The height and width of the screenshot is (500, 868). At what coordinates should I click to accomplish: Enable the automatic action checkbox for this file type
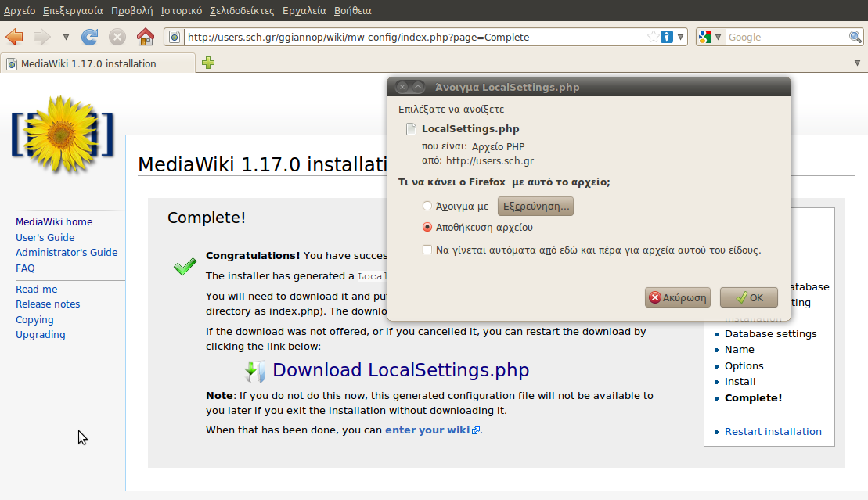427,250
